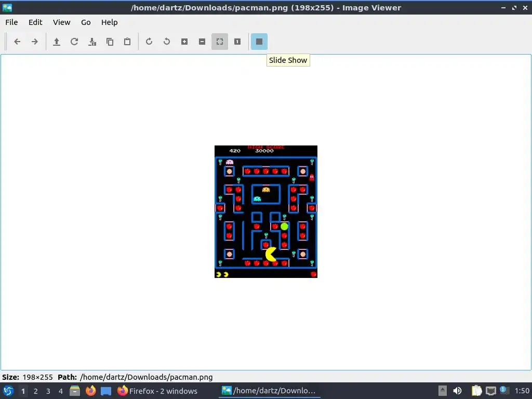This screenshot has height=399, width=532.
Task: Click the displayed pacman.png image
Action: [x=266, y=212]
